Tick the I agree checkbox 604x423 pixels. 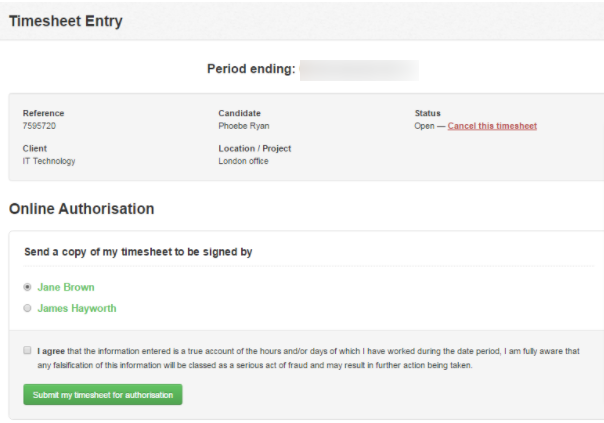pos(27,350)
